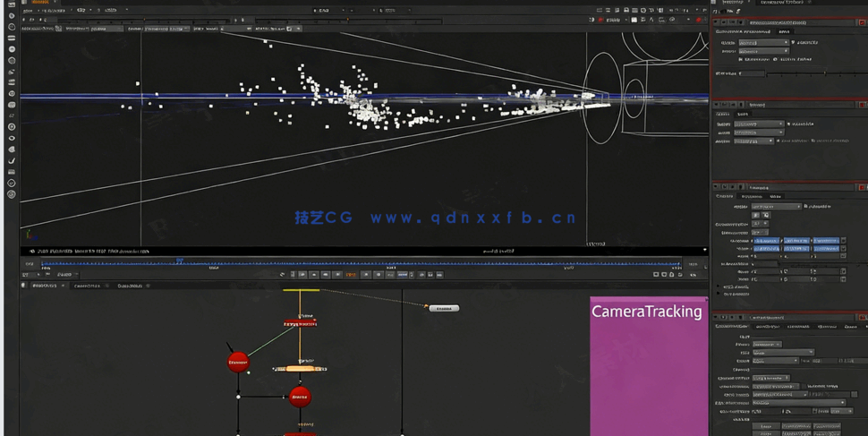This screenshot has width=868, height=436.
Task: Open the ToolSets wrench icon in left toolbar
Action: (x=12, y=161)
